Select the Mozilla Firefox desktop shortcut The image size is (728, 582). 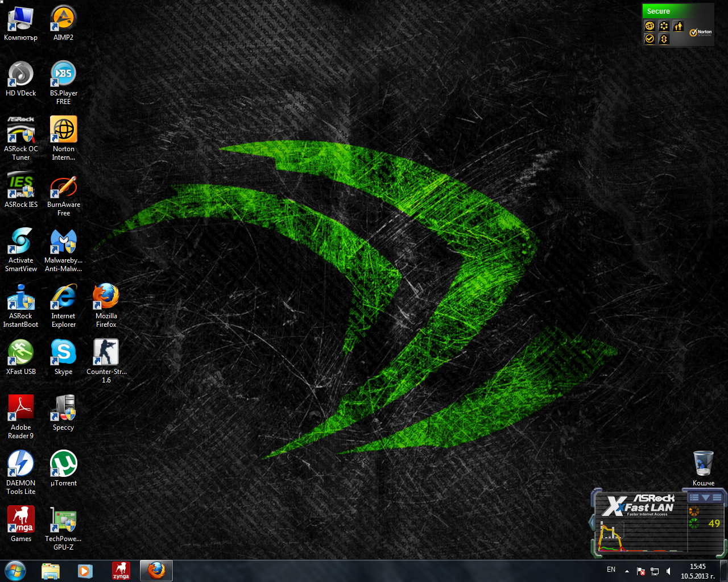[106, 306]
